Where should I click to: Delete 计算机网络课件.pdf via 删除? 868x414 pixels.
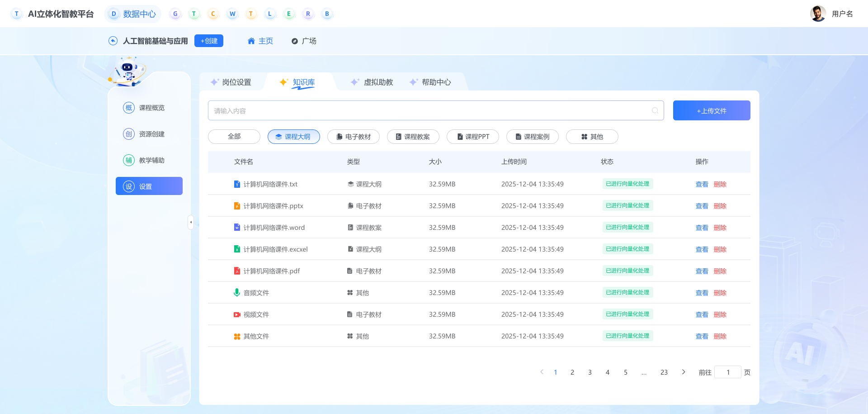[x=720, y=271]
